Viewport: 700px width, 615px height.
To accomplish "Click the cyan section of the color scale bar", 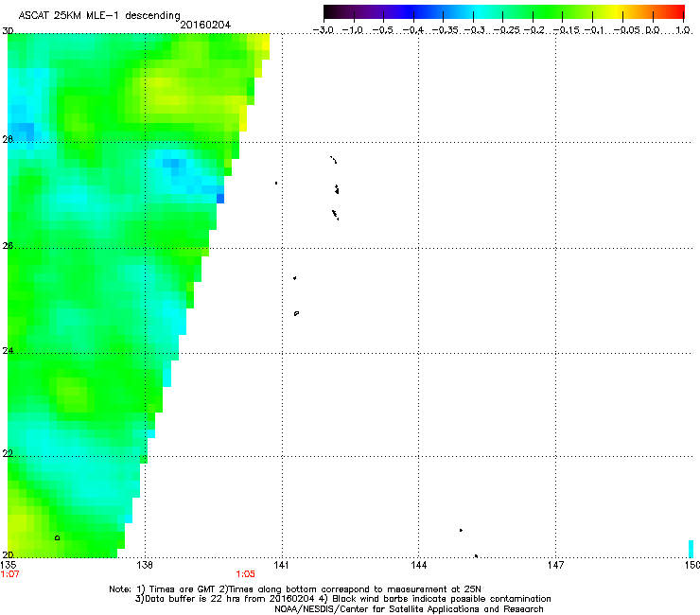I will [477, 11].
